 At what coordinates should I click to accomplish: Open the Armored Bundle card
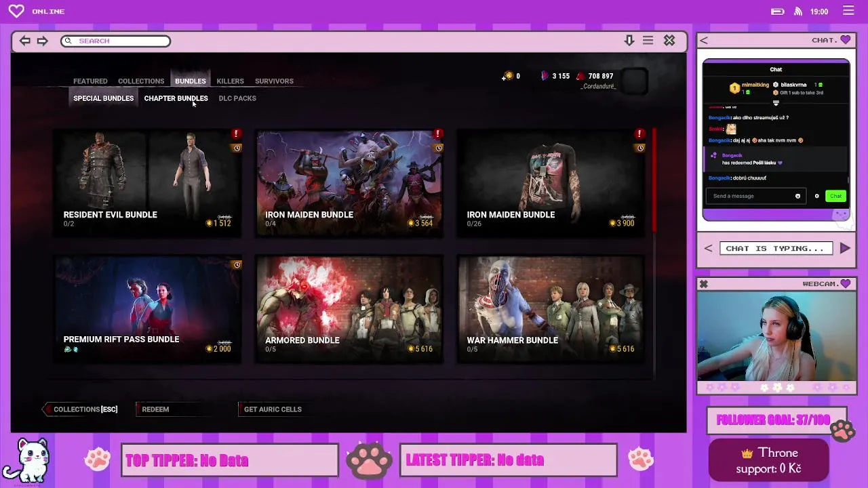pos(349,309)
